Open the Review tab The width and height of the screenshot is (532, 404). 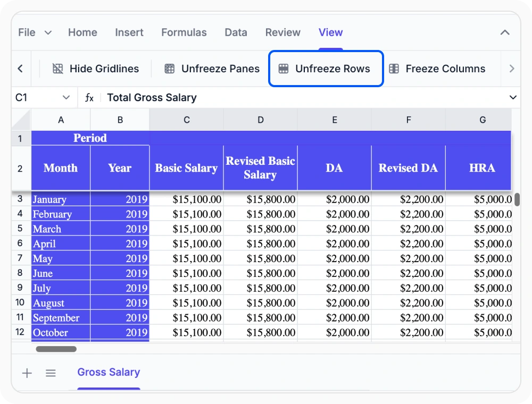(282, 32)
